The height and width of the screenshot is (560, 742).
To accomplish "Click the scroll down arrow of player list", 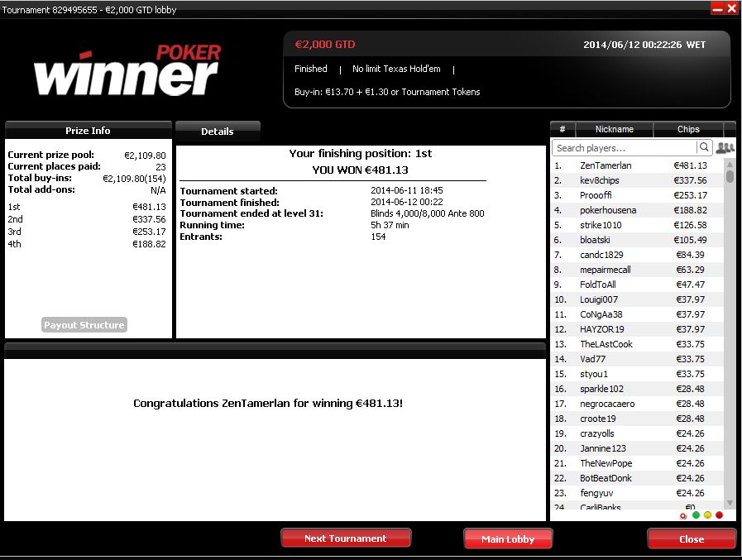I will coord(730,503).
